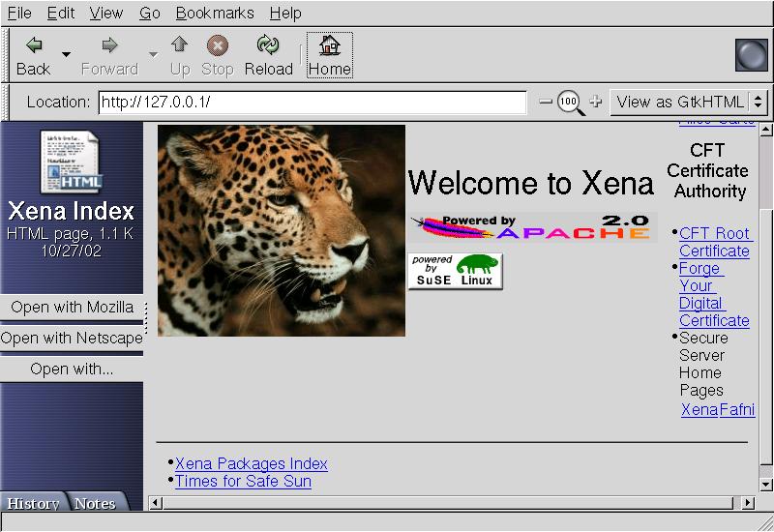774x532 pixels.
Task: Click the Forward arrow toolbar icon
Action: click(x=109, y=45)
